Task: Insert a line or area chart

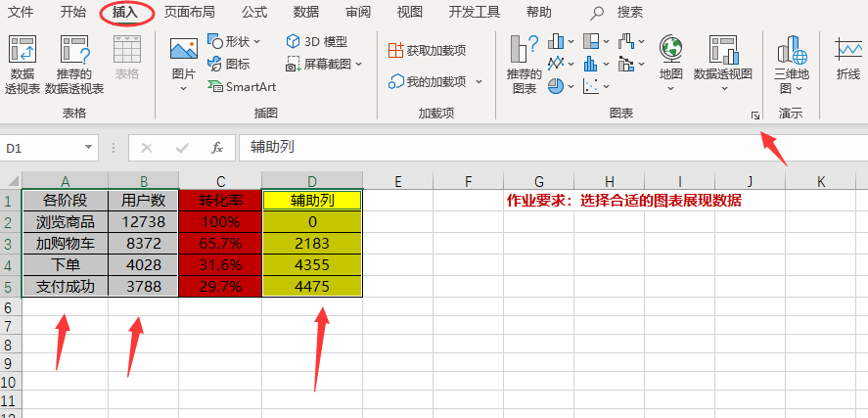Action: pos(555,64)
